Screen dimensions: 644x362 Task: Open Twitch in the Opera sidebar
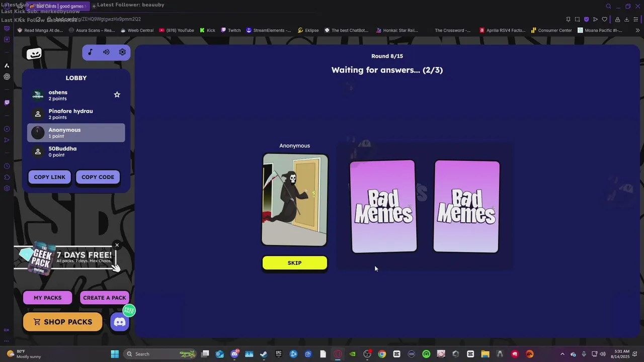click(x=7, y=103)
